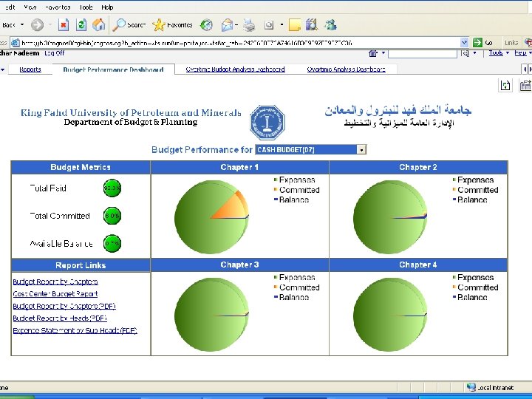Click the green Go arrow button

477,42
